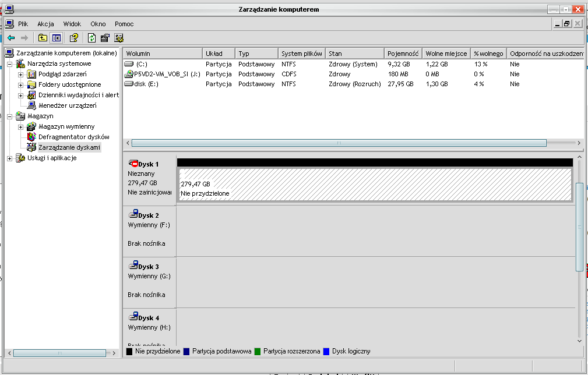
Task: Click the Dzienniki wydajności i alerty icon
Action: pyautogui.click(x=31, y=95)
